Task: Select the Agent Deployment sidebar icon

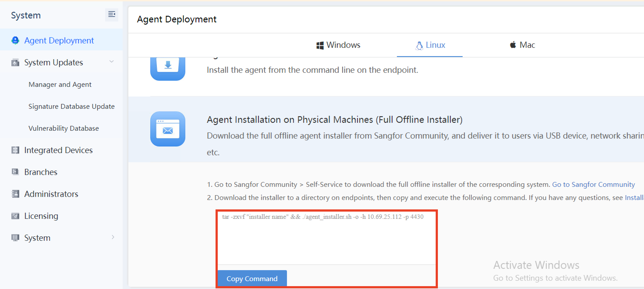Action: click(15, 40)
